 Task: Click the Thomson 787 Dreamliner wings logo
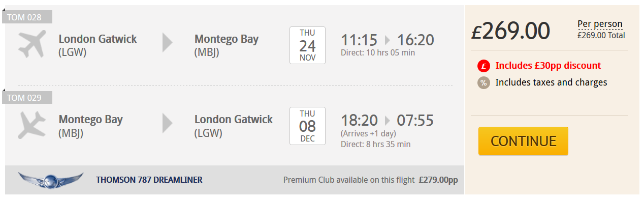(51, 180)
